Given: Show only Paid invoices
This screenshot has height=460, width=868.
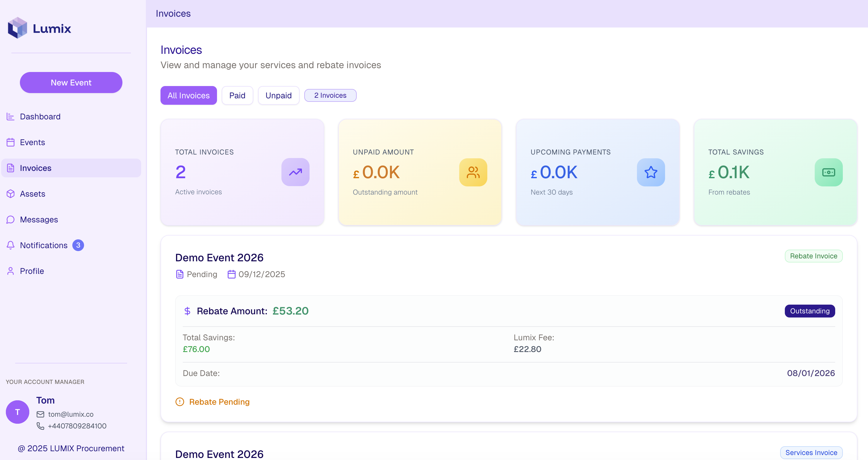Looking at the screenshot, I should (237, 95).
